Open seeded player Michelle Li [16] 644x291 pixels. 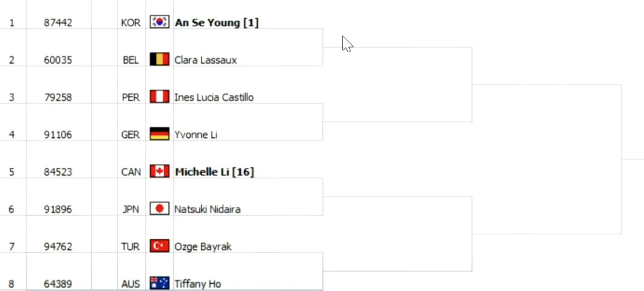pyautogui.click(x=214, y=172)
